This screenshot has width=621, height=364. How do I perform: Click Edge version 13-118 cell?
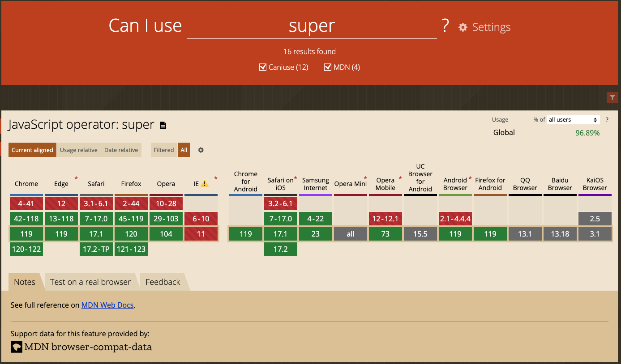coord(61,219)
